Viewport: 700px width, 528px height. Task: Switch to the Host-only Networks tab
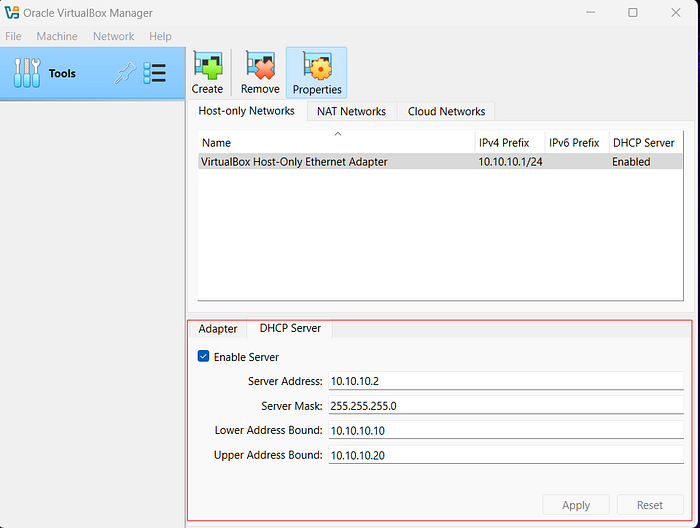(246, 111)
